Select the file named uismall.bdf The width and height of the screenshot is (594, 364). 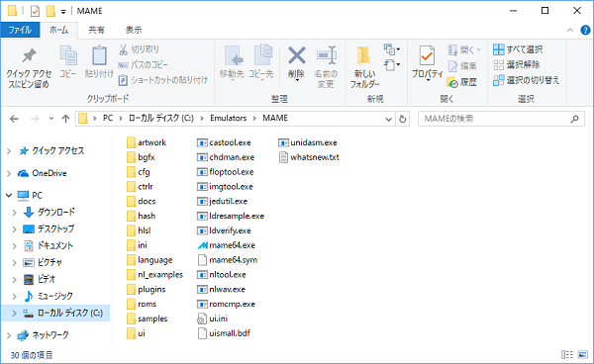pos(224,333)
